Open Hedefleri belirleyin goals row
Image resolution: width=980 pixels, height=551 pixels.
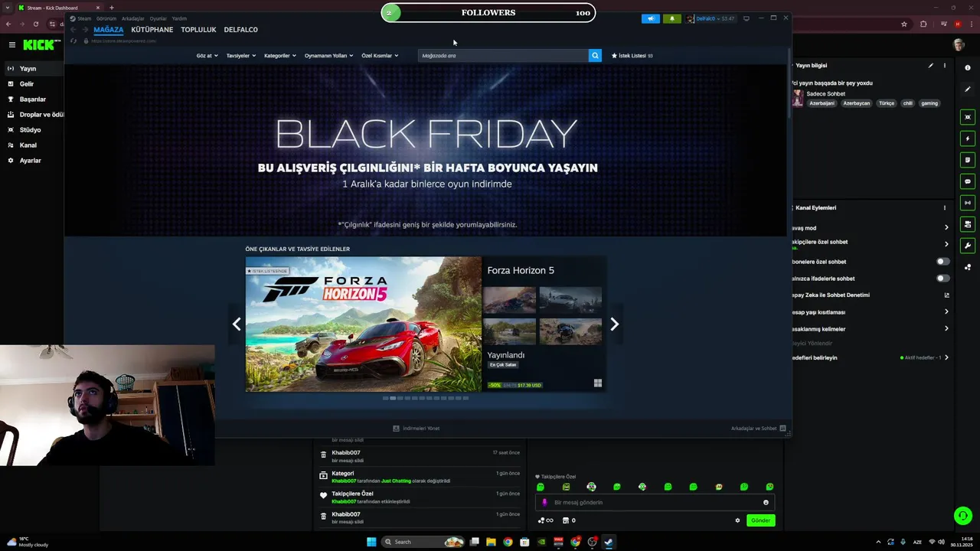[870, 357]
